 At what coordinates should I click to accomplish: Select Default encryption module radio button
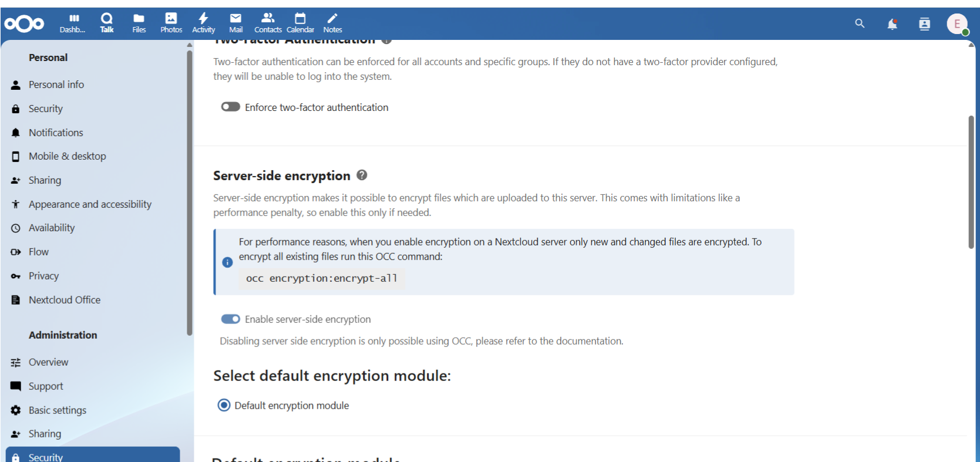coord(224,405)
